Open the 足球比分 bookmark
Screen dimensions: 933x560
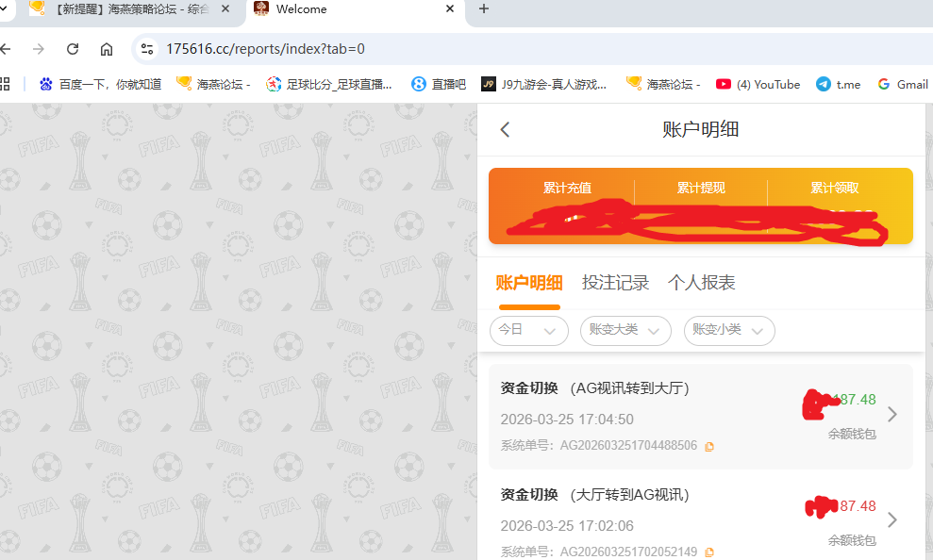(332, 84)
